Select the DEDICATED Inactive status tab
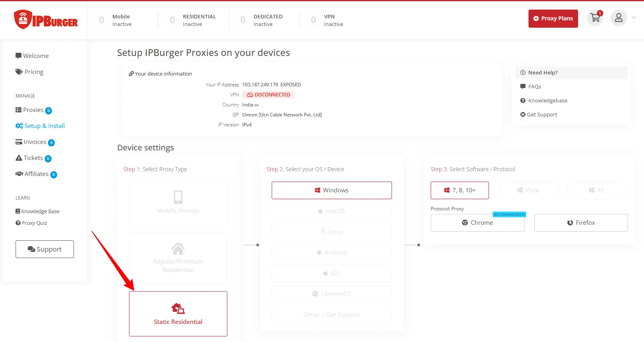Image resolution: width=644 pixels, height=342 pixels. (x=262, y=20)
